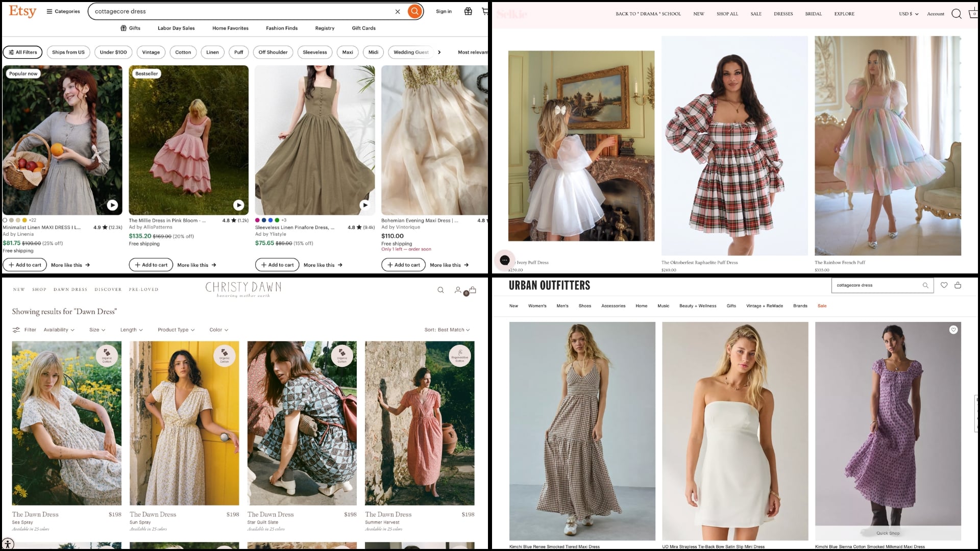Open the Etsy gift card finder globe icon

(x=468, y=11)
